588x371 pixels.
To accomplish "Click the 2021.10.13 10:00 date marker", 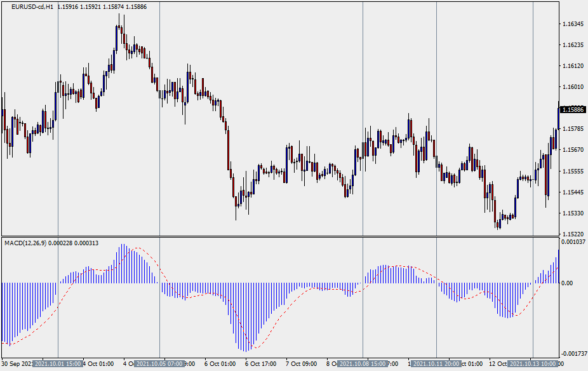I will (533, 364).
